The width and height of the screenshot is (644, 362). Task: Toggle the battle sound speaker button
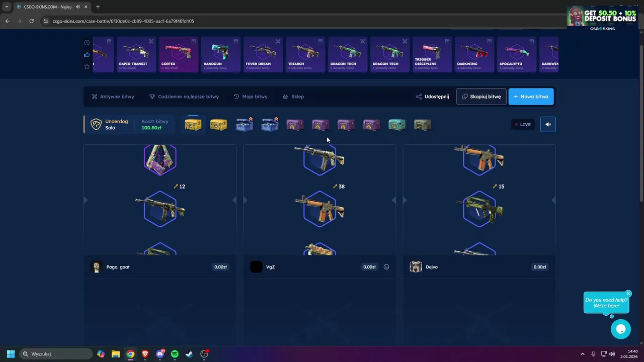point(548,124)
